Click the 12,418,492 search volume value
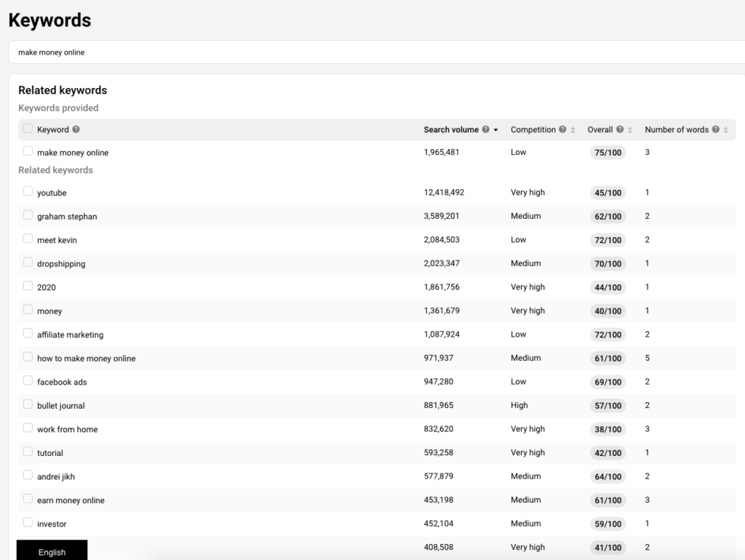Screen dimensions: 745x560 click(444, 193)
